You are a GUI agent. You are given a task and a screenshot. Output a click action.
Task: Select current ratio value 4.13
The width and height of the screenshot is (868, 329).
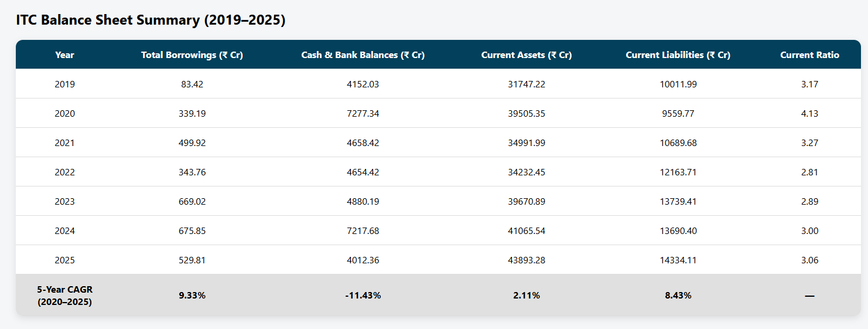click(809, 113)
